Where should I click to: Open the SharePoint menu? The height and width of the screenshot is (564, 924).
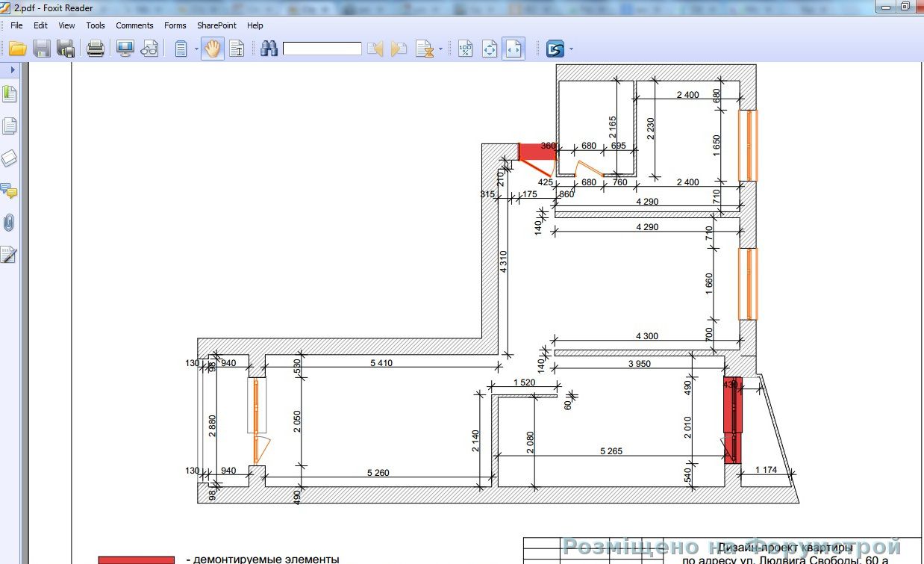coord(216,25)
